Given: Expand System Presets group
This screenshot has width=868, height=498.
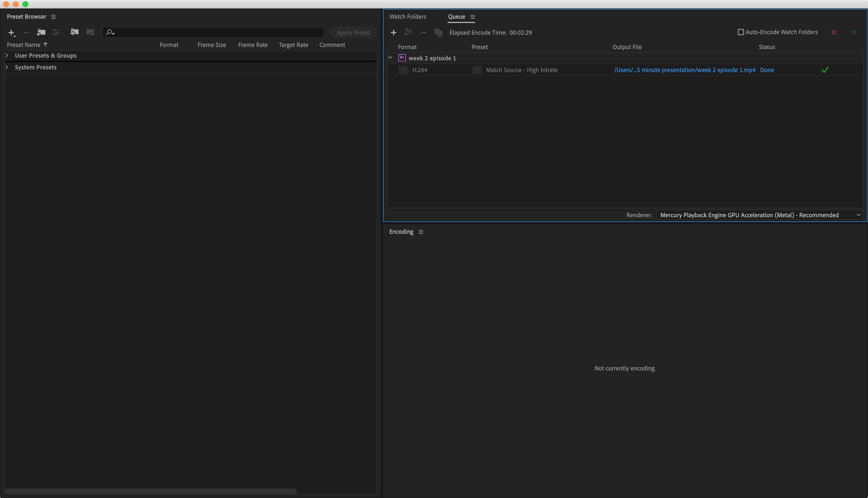Looking at the screenshot, I should tap(7, 67).
